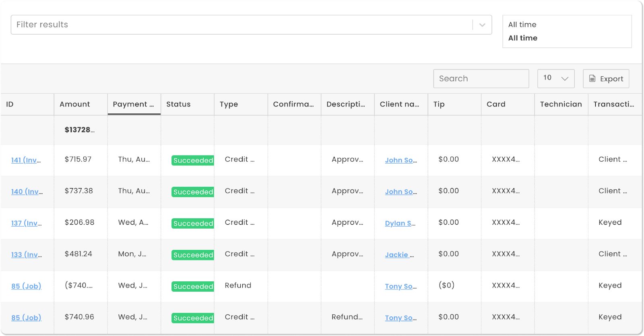Open invoice link 137

click(x=27, y=223)
